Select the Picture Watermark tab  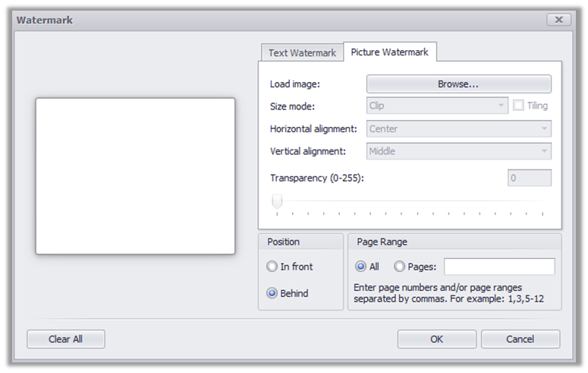[390, 52]
